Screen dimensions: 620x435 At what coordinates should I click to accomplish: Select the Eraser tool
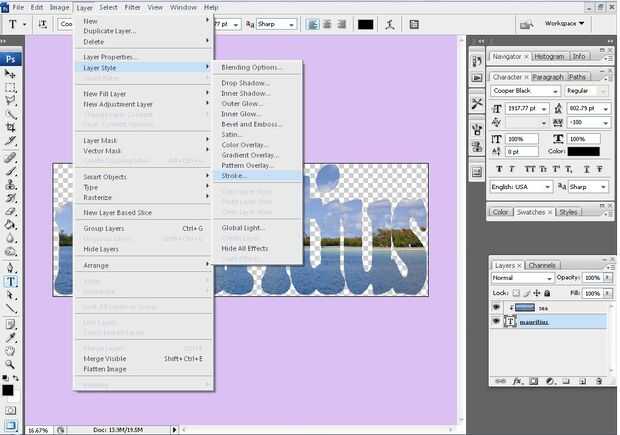tap(10, 212)
